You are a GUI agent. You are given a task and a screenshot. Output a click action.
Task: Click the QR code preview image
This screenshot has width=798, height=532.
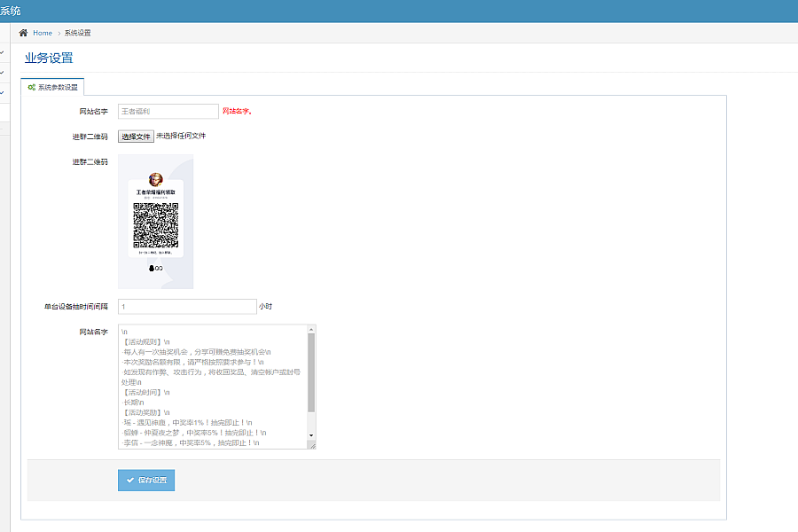156,222
